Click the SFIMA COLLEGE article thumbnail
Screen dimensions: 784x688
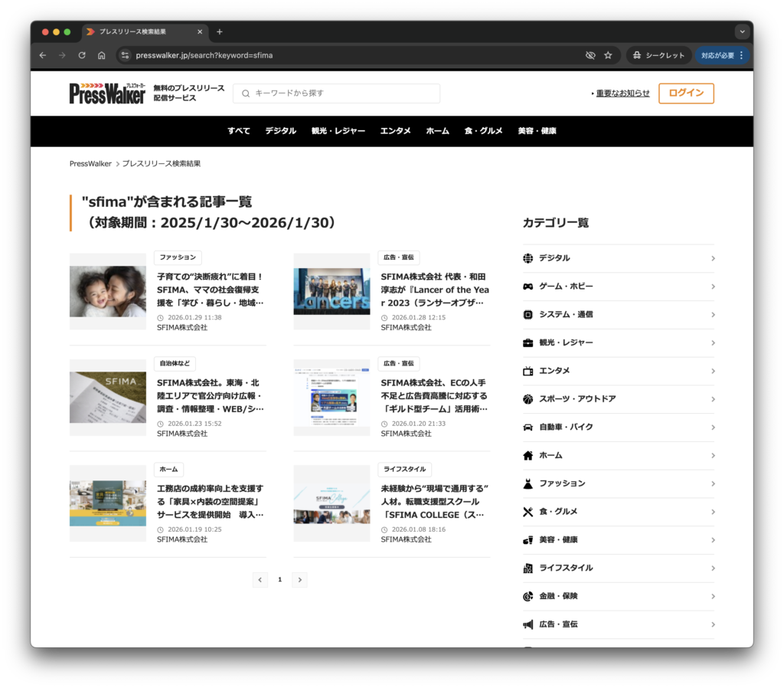click(332, 503)
